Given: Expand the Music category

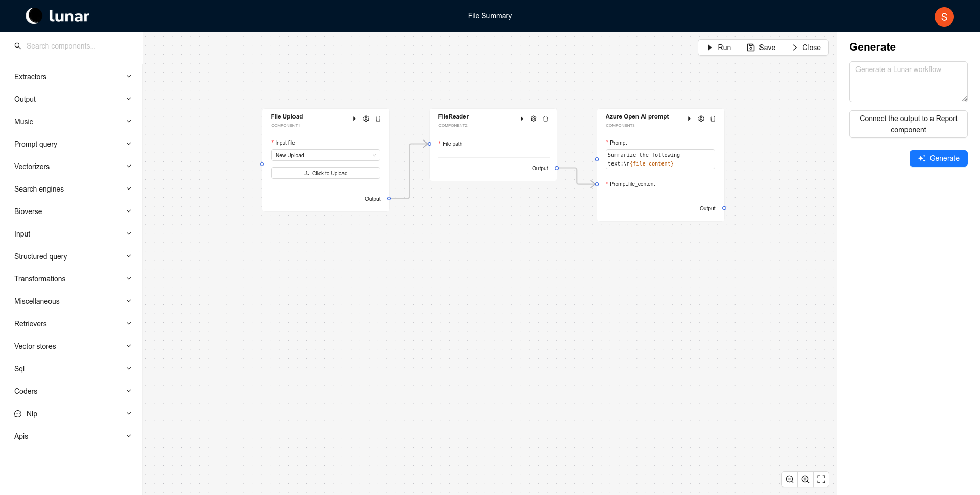Looking at the screenshot, I should (71, 122).
